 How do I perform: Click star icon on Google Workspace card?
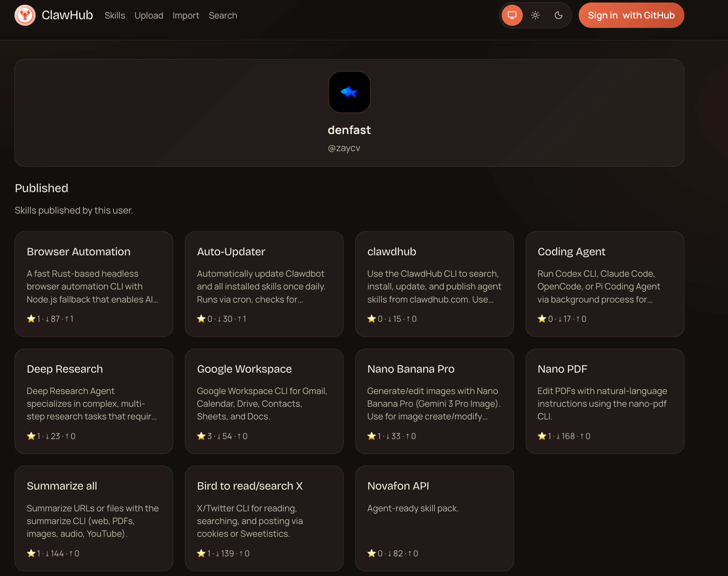(201, 436)
